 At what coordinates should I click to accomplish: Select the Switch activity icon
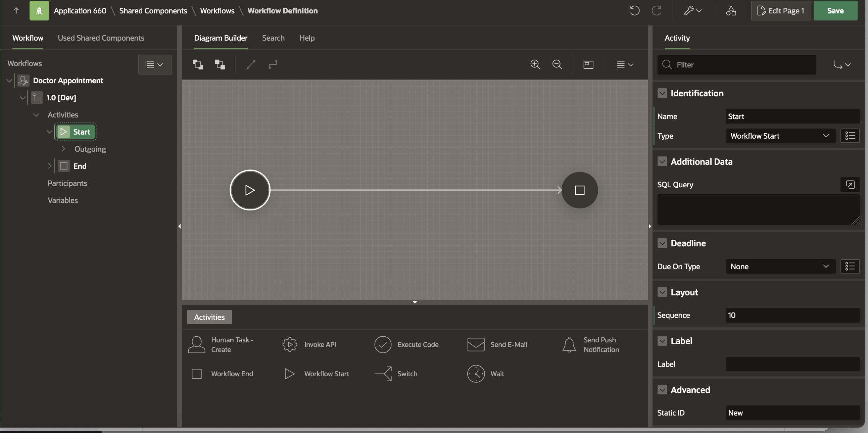tap(383, 374)
